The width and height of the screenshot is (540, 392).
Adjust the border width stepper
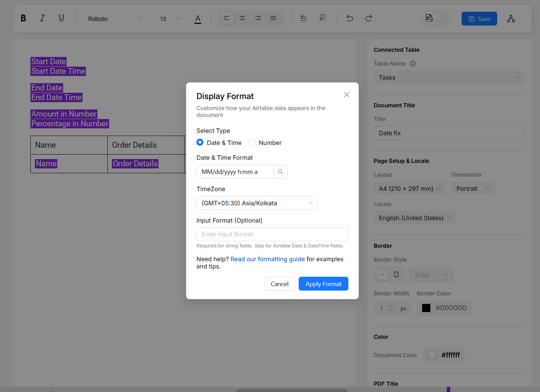coord(390,308)
